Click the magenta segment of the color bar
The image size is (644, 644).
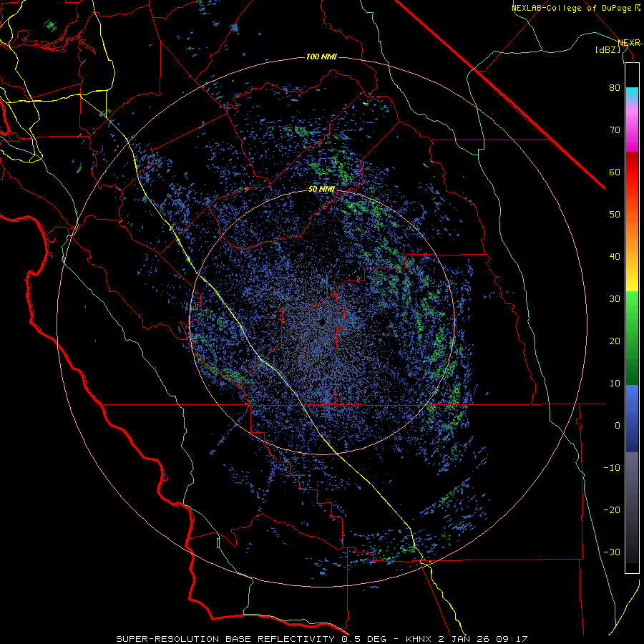click(x=632, y=132)
